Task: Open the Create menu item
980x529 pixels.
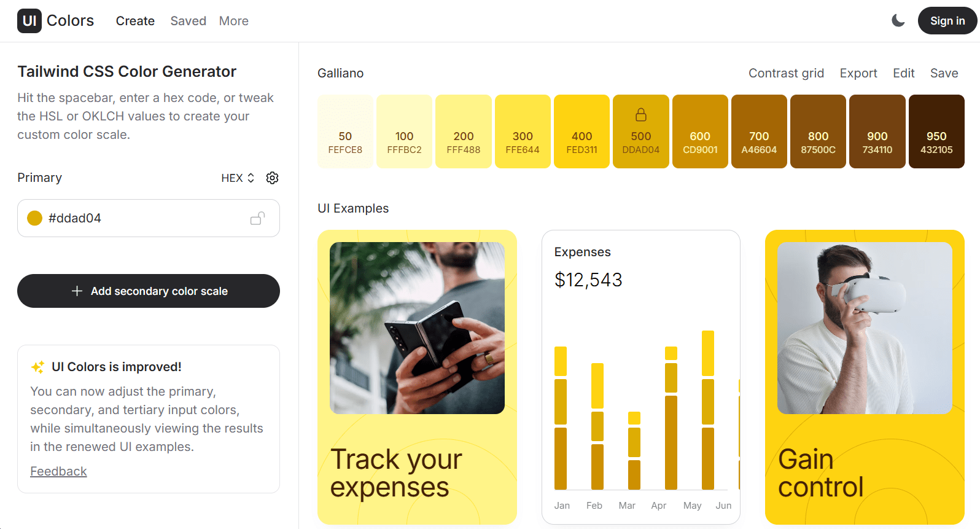Action: [135, 21]
